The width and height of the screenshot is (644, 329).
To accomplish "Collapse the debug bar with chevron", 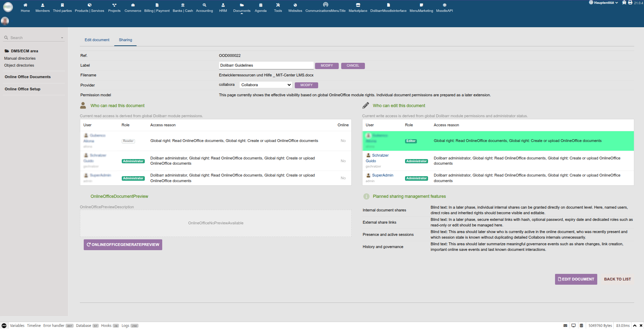I will (635, 326).
